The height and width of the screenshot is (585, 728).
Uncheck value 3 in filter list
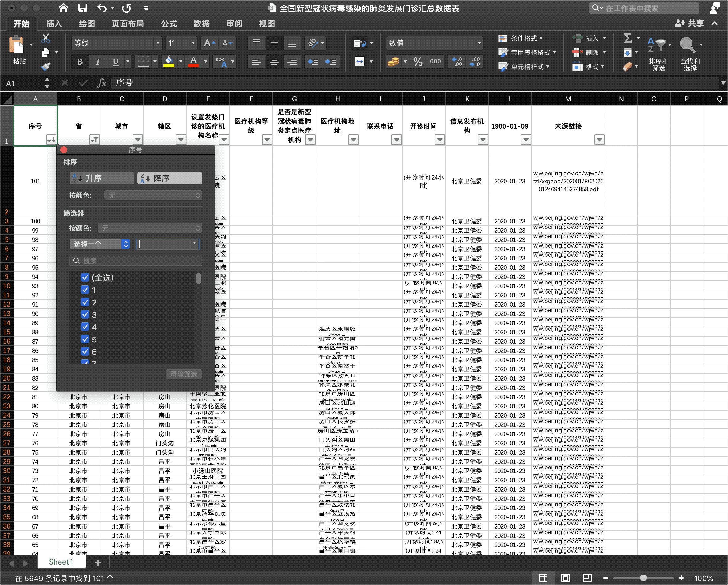85,315
